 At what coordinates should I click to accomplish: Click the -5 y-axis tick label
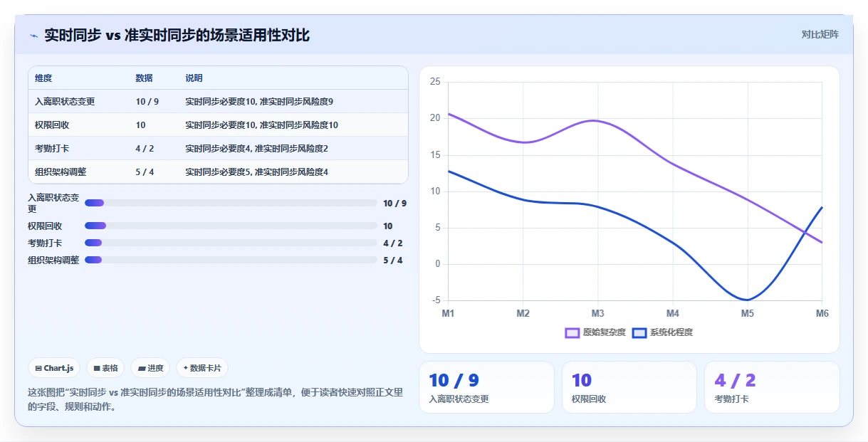tap(436, 300)
